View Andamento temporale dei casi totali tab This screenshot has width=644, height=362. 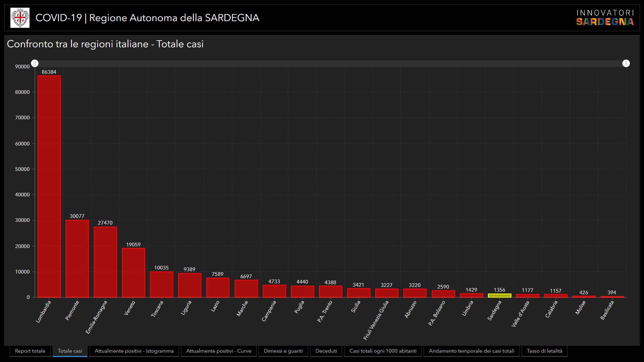(x=471, y=351)
